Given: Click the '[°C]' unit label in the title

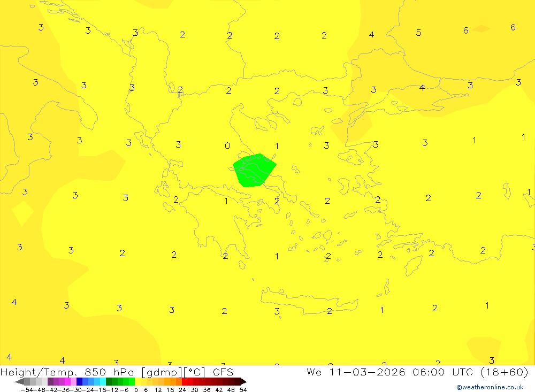Looking at the screenshot, I should (x=195, y=372).
